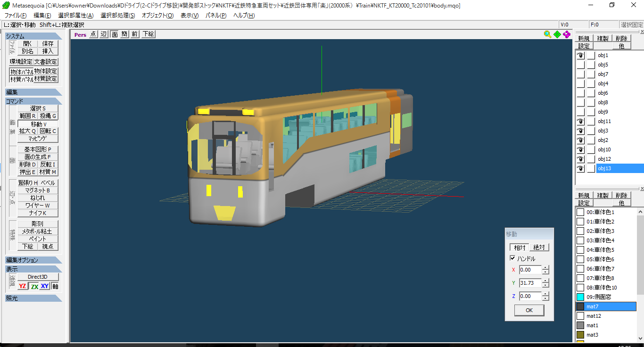Open the 選択部属性(A) menu

pyautogui.click(x=76, y=16)
